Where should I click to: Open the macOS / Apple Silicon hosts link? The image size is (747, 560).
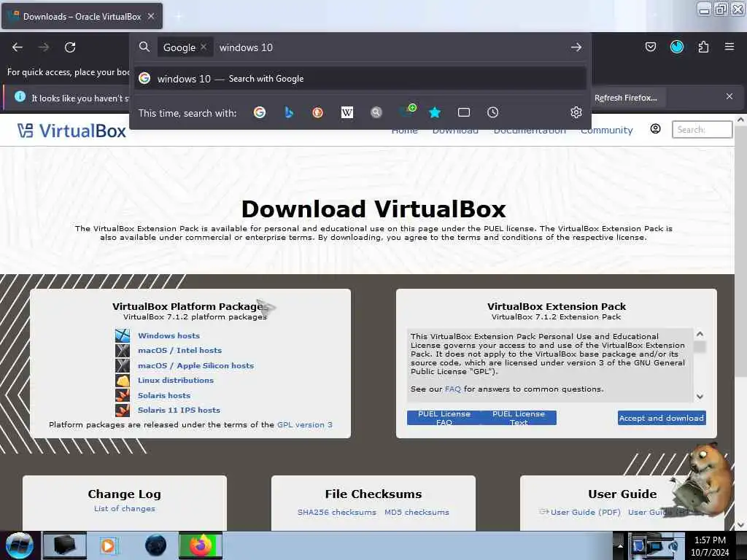pos(196,365)
